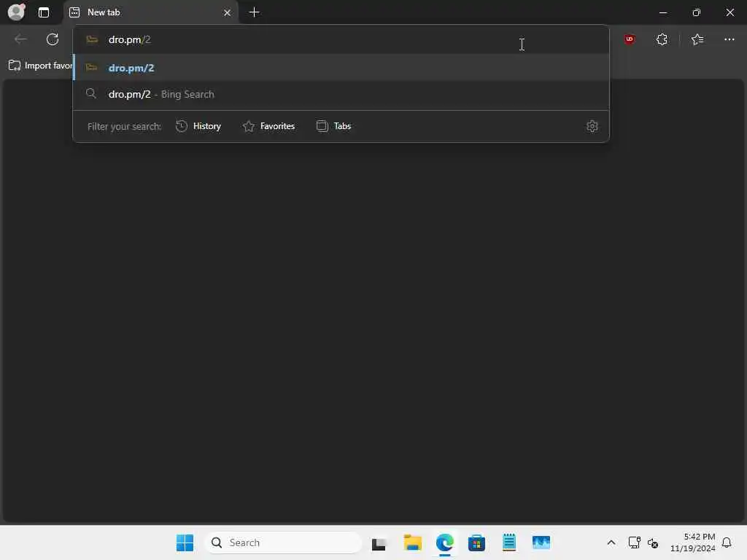
Task: Show hidden system tray icons
Action: [x=611, y=542]
